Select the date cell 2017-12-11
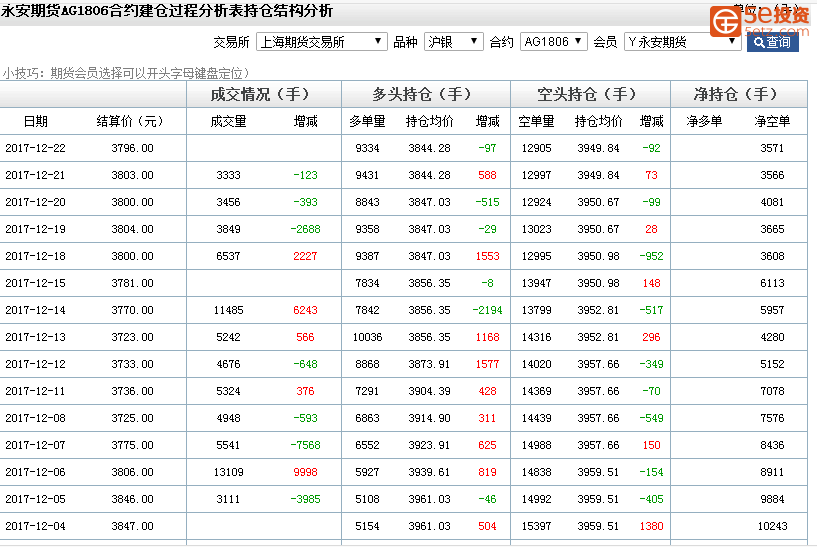Image resolution: width=817 pixels, height=547 pixels. [x=35, y=391]
